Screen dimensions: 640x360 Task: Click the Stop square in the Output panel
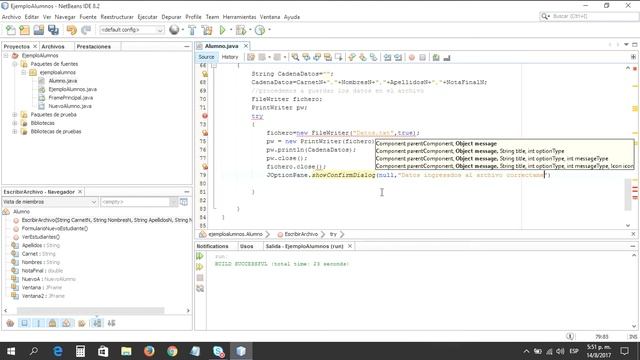point(200,278)
